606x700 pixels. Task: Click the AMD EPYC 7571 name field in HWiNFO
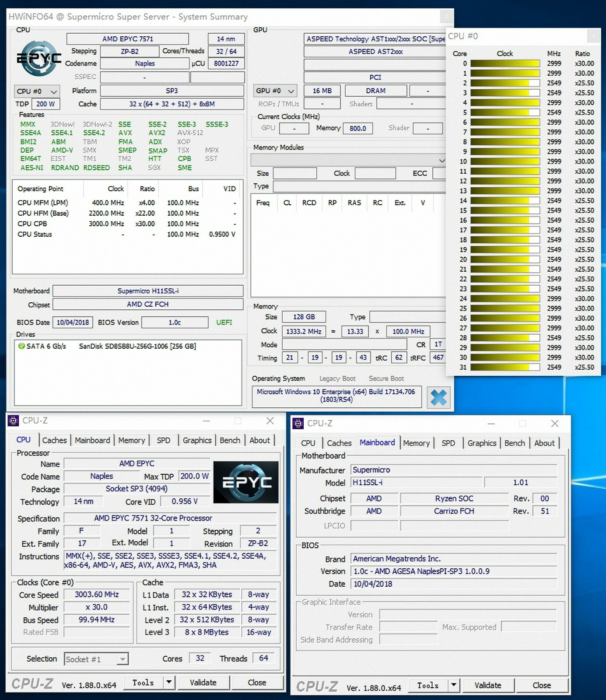point(128,39)
